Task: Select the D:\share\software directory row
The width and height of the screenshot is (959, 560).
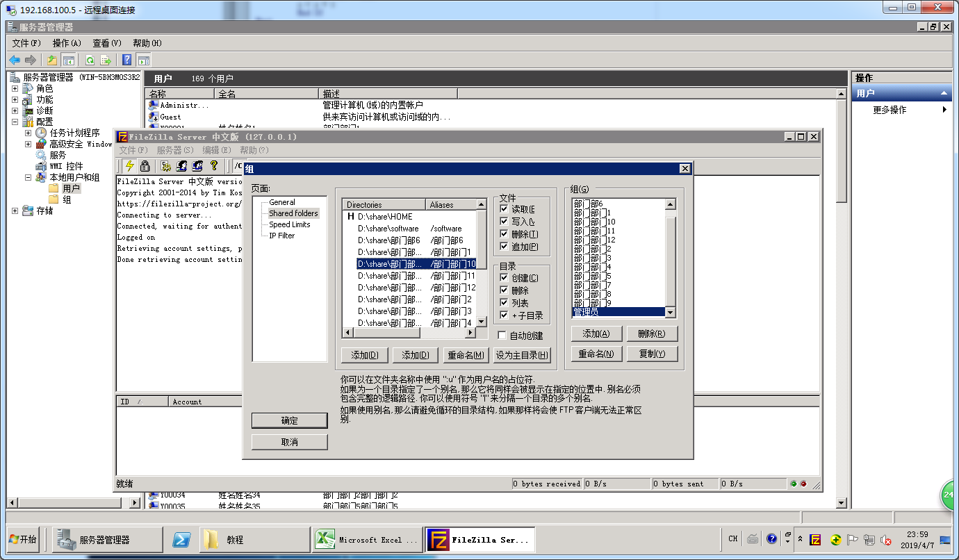Action: coord(409,229)
